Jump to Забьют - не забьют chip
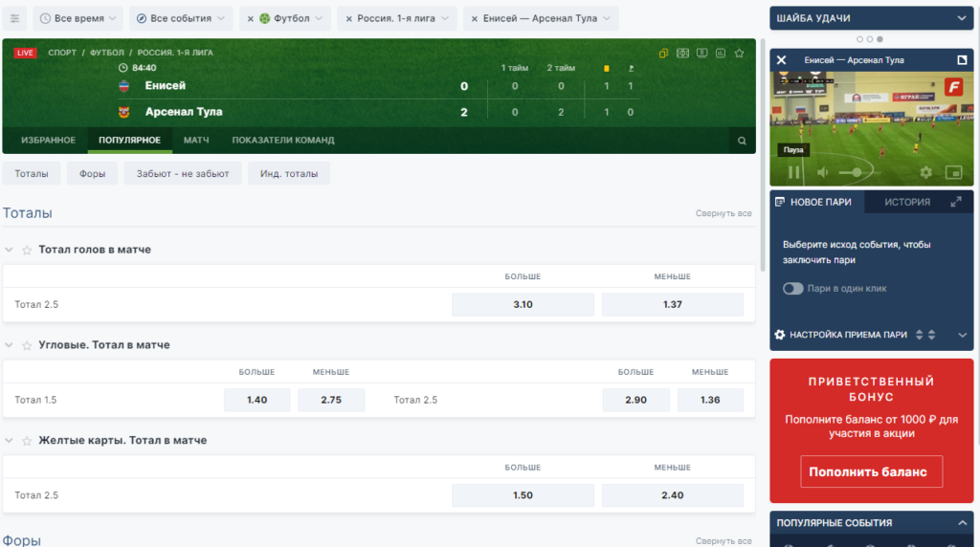This screenshot has width=980, height=547. pyautogui.click(x=183, y=174)
